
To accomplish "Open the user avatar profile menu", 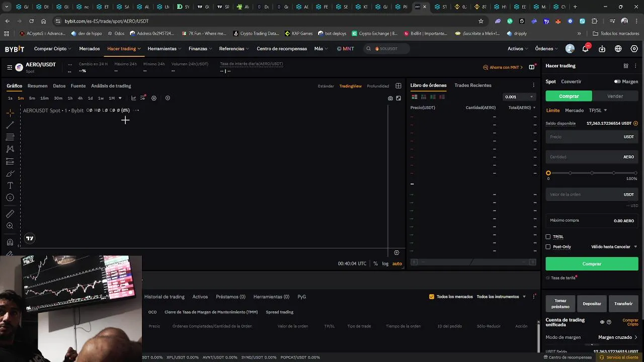I will pyautogui.click(x=570, y=49).
